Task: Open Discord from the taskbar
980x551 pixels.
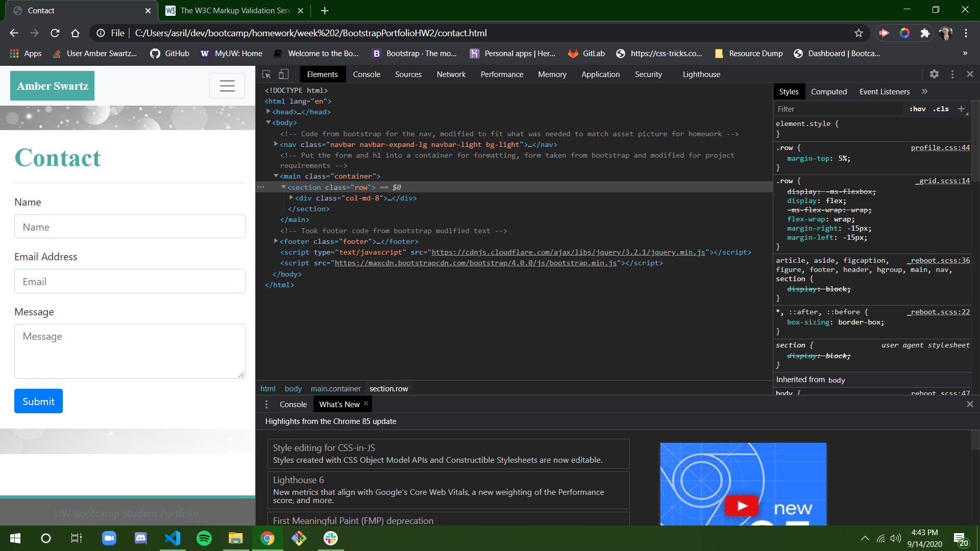Action: (141, 538)
